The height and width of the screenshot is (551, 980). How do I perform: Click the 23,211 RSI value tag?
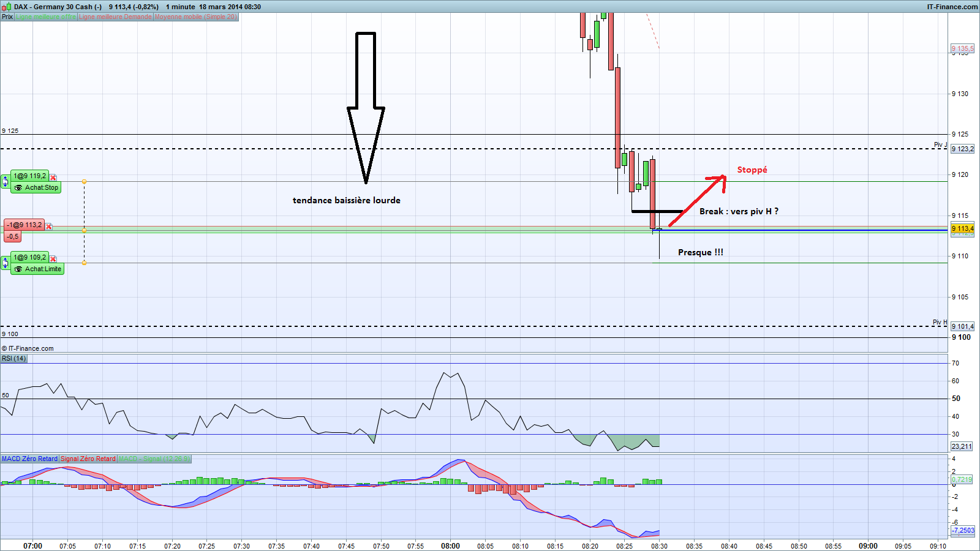[962, 446]
